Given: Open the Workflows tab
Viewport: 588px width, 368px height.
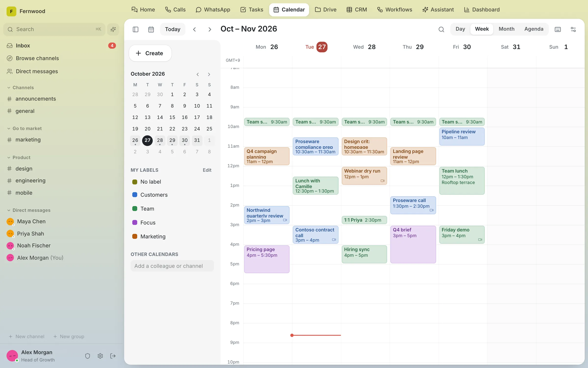Looking at the screenshot, I should (394, 10).
